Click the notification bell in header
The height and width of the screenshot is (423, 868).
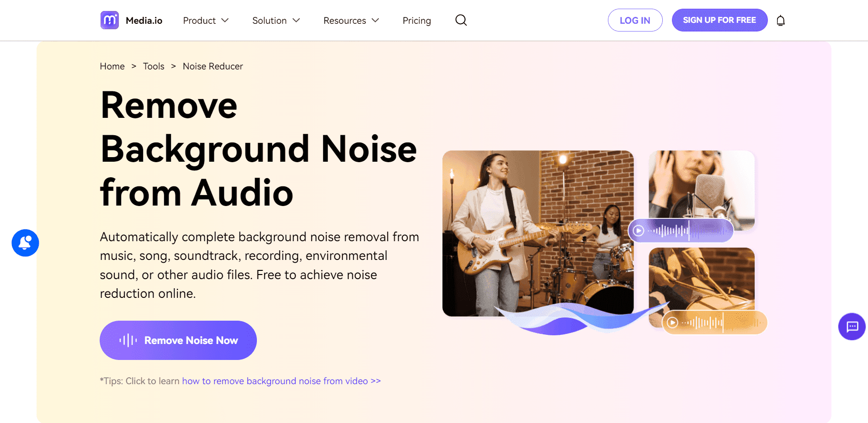(780, 21)
